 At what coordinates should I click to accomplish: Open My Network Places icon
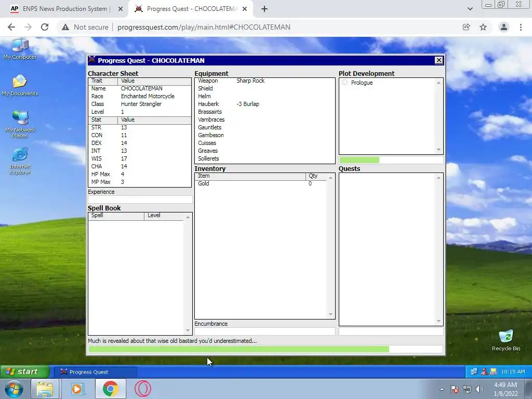click(20, 124)
